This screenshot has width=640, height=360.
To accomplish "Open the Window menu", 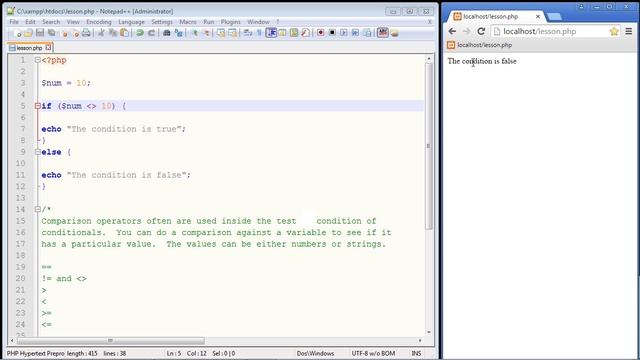I will tap(258, 22).
